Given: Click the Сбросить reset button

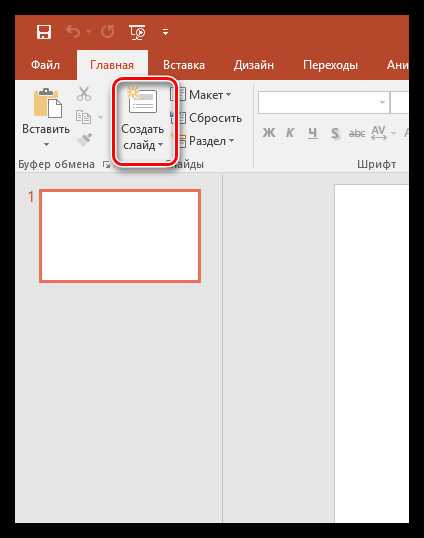Looking at the screenshot, I should coord(207,118).
